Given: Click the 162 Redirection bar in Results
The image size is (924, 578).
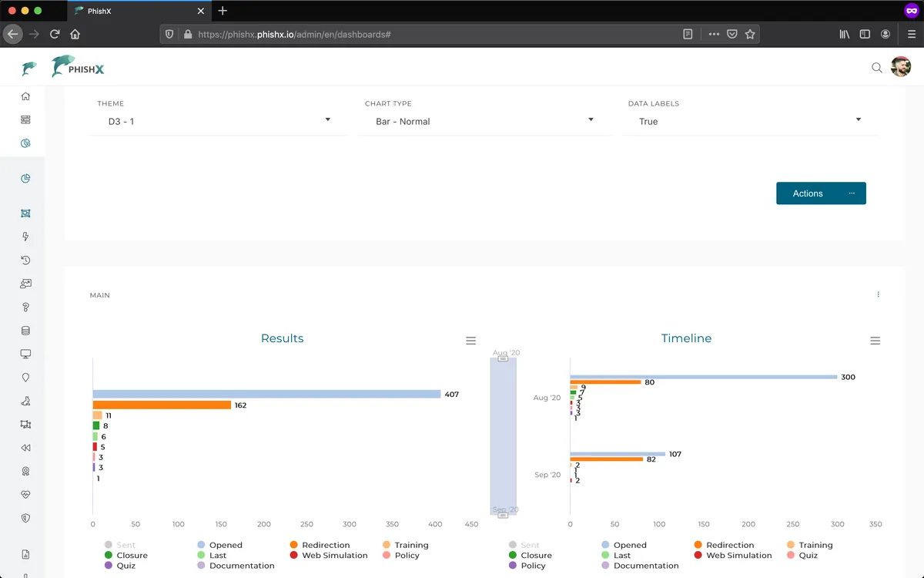Looking at the screenshot, I should coord(162,405).
